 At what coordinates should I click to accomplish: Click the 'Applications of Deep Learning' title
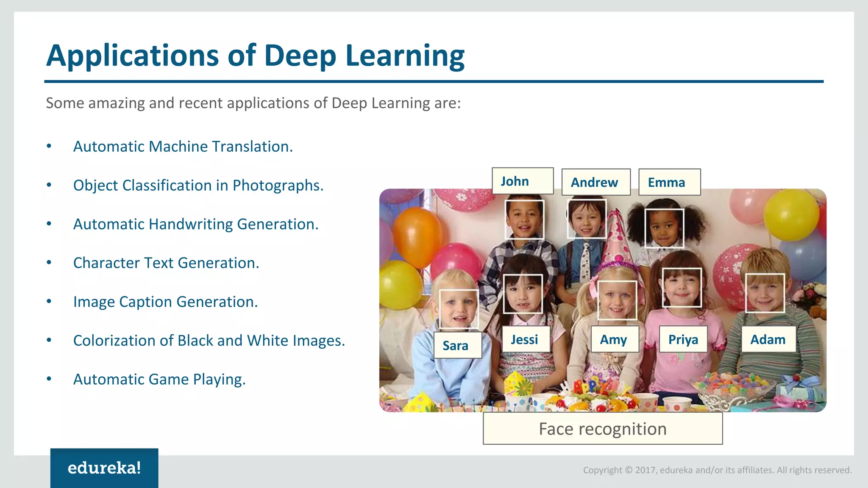pos(256,55)
